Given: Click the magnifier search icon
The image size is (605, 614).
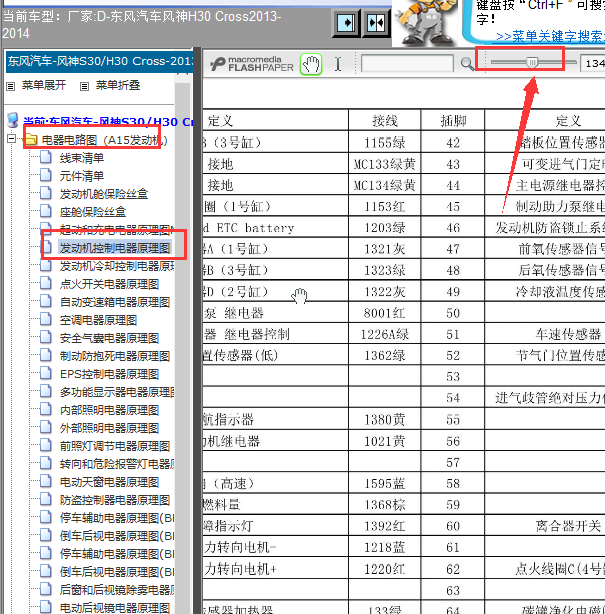Looking at the screenshot, I should coord(467,64).
